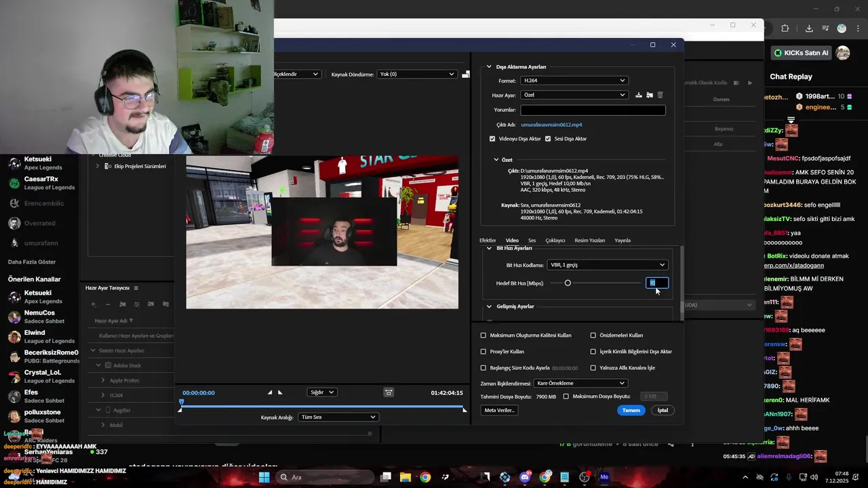Image resolution: width=868 pixels, height=488 pixels.
Task: Open Windows Start menu
Action: point(264,477)
